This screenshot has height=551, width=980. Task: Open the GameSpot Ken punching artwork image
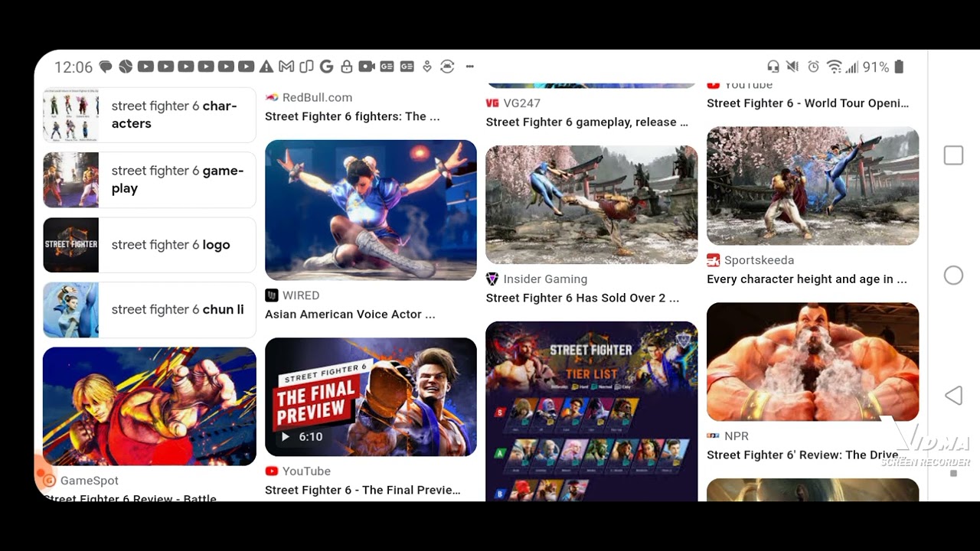point(149,406)
